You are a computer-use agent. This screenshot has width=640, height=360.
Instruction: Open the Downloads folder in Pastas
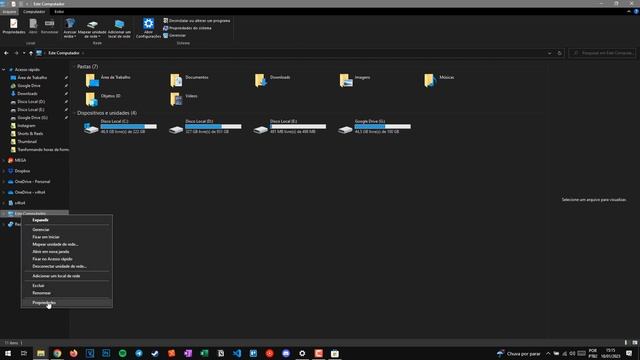(273, 80)
